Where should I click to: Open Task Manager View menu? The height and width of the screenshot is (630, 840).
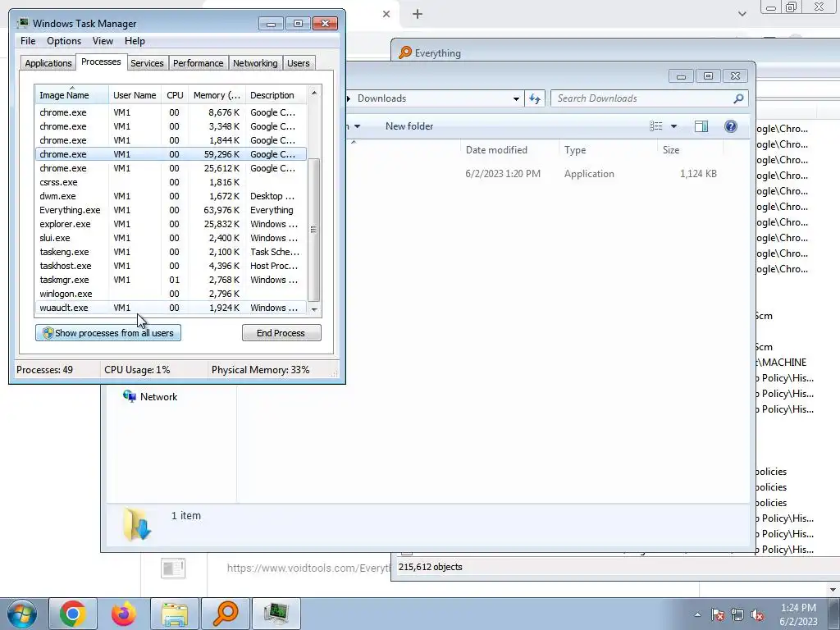pos(103,41)
